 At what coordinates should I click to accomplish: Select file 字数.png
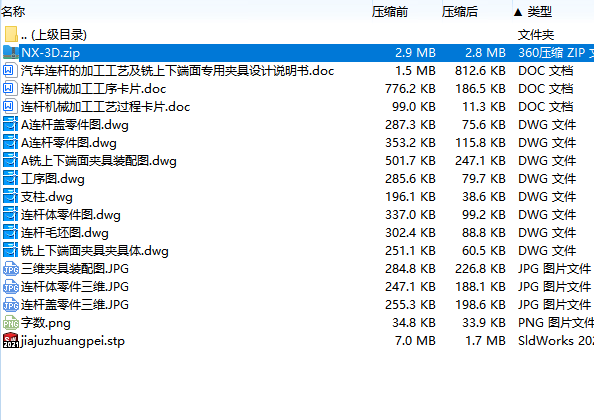[45, 323]
